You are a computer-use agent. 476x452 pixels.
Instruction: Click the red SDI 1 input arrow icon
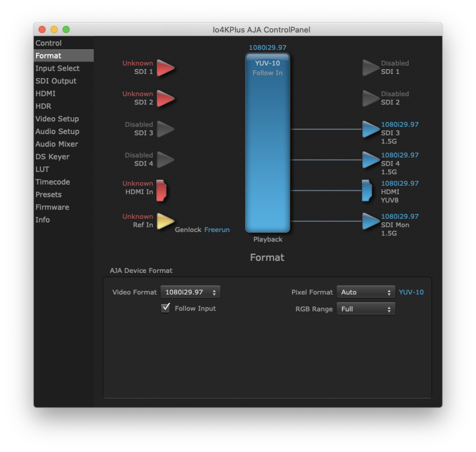click(165, 68)
